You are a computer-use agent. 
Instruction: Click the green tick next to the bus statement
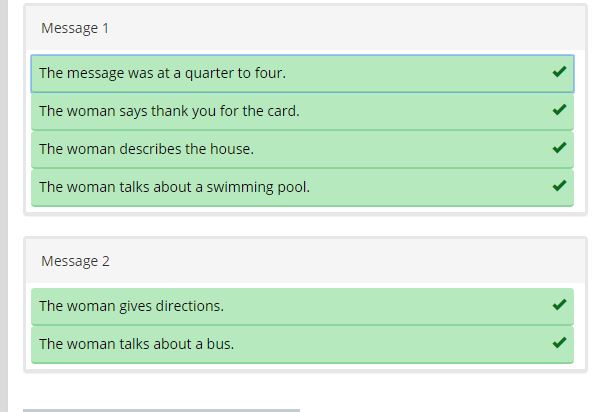point(559,343)
